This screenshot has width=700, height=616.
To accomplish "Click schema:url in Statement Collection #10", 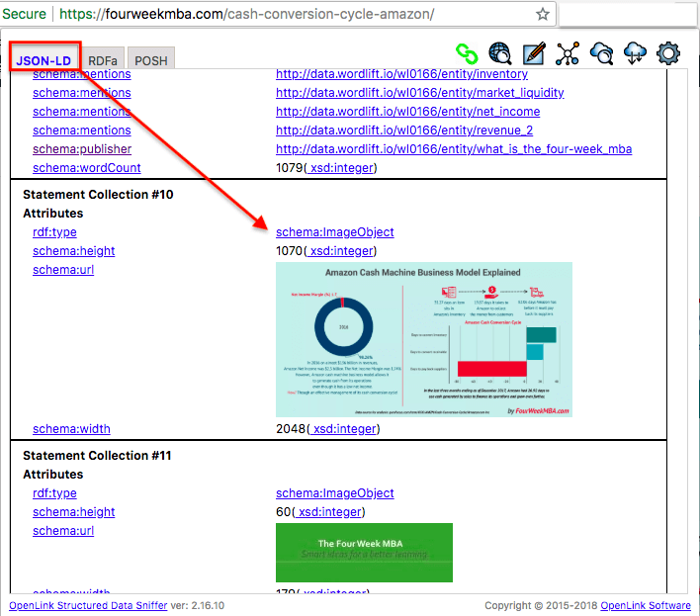I will click(63, 270).
